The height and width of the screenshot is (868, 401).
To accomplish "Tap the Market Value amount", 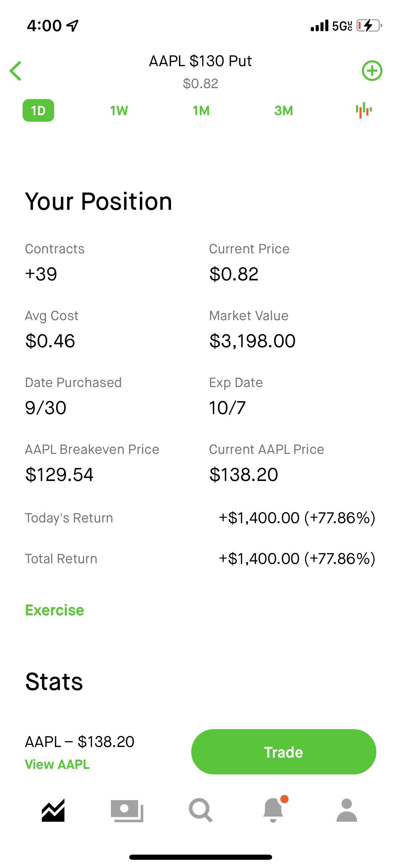I will tap(252, 341).
